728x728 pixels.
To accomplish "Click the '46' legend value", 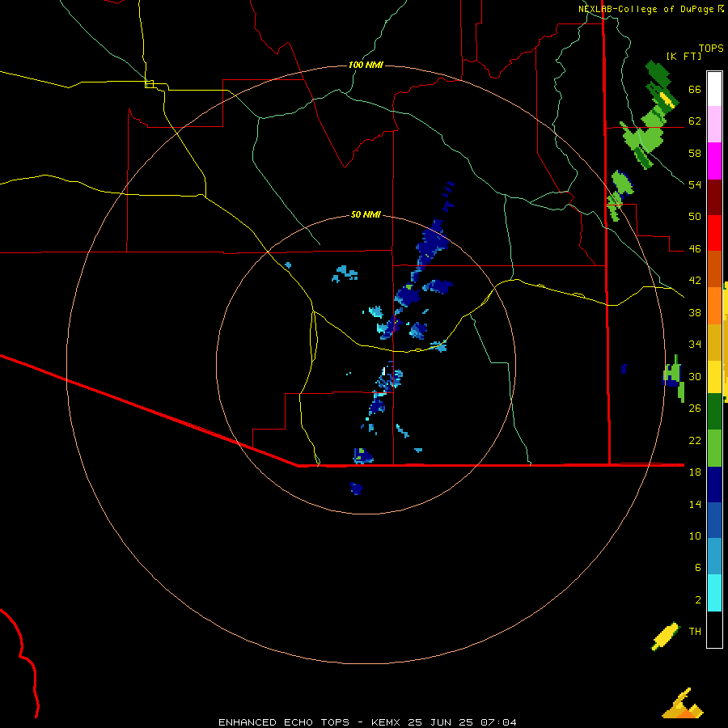I will click(x=695, y=249).
